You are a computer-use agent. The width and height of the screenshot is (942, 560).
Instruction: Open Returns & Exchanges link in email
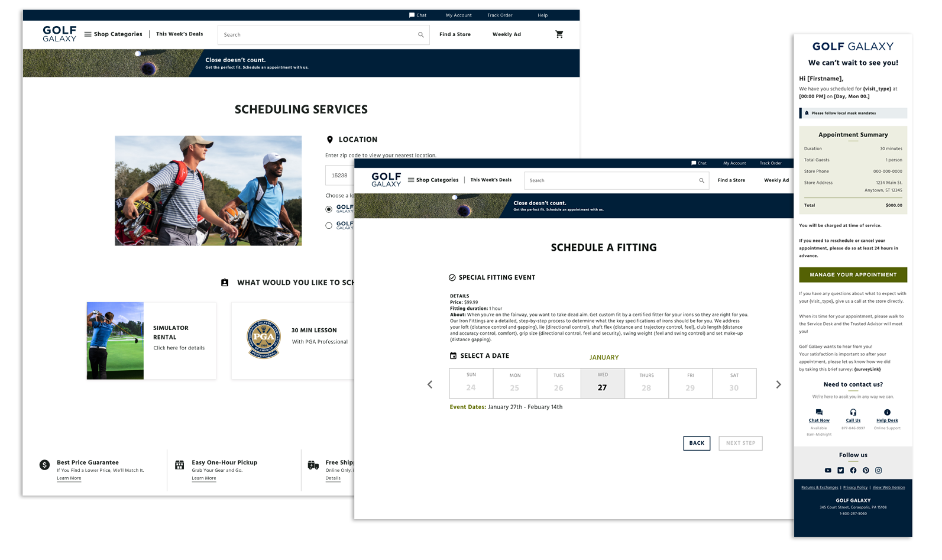tap(820, 488)
